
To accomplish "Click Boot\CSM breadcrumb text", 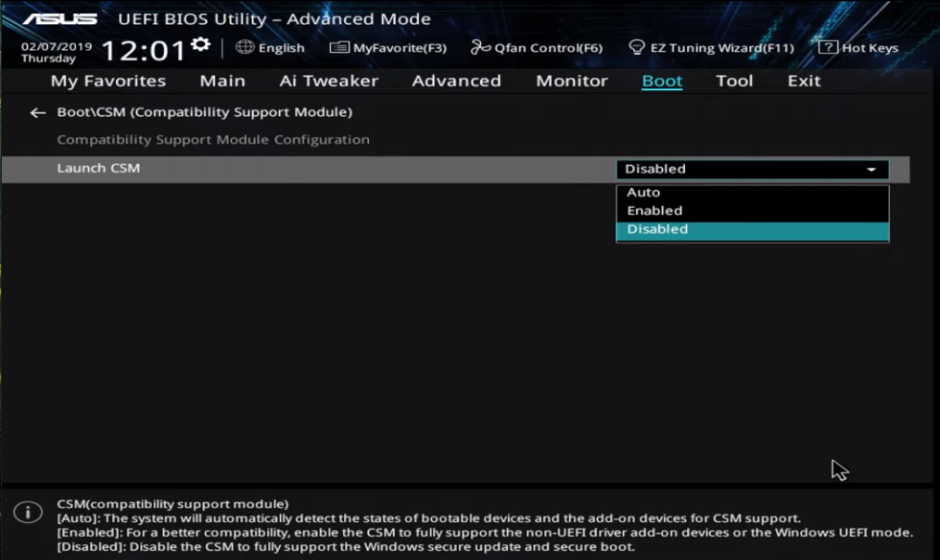I will coord(205,112).
